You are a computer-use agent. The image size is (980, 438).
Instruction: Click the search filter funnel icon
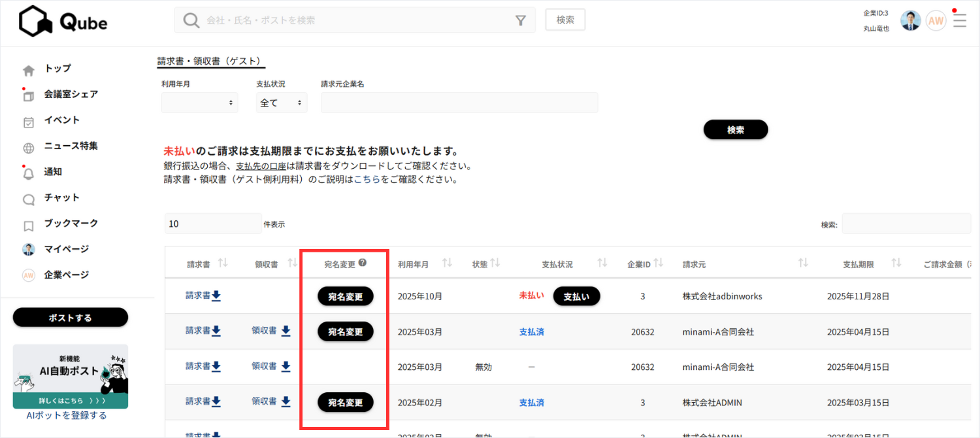(521, 20)
